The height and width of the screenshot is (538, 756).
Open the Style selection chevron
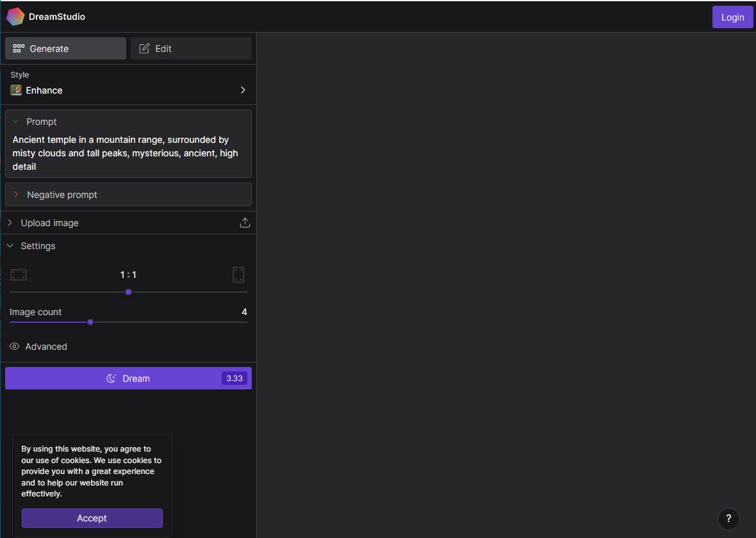(243, 90)
